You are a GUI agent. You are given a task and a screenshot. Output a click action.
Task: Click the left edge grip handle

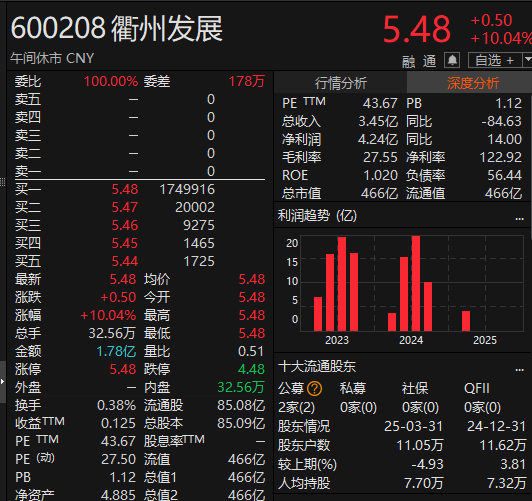coord(3,182)
